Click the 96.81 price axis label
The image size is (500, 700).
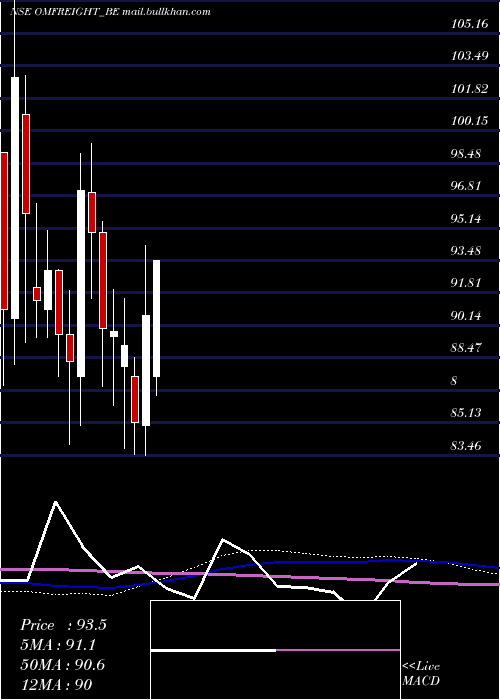coord(466,186)
